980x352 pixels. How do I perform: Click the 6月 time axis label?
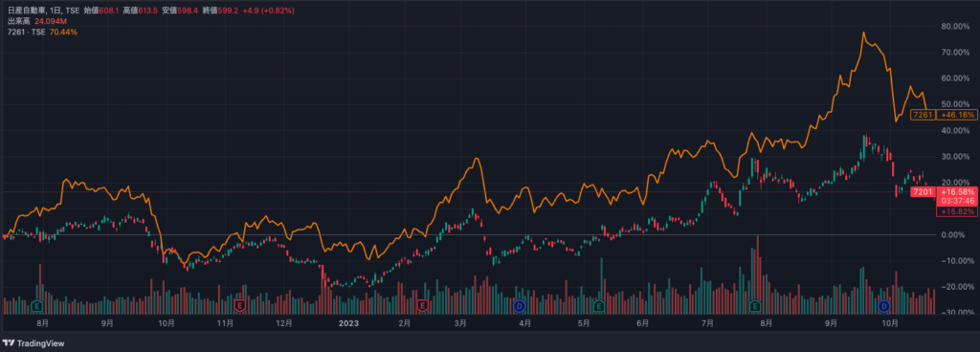(x=642, y=323)
